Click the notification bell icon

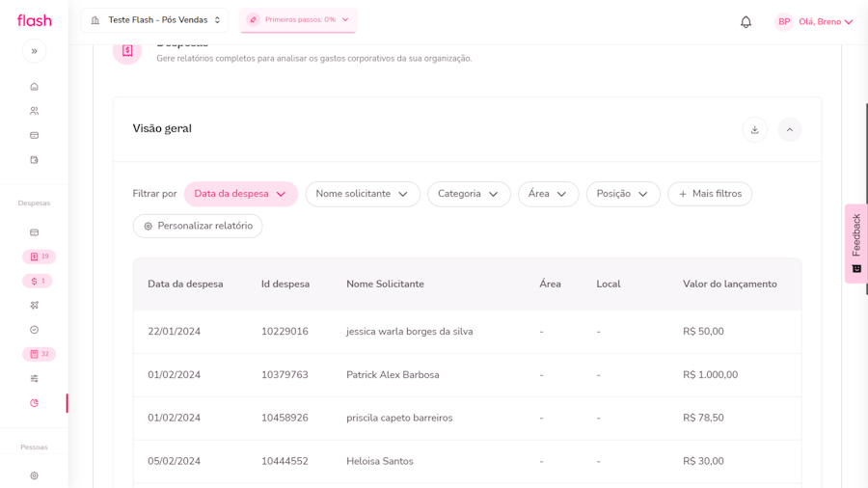pos(746,22)
